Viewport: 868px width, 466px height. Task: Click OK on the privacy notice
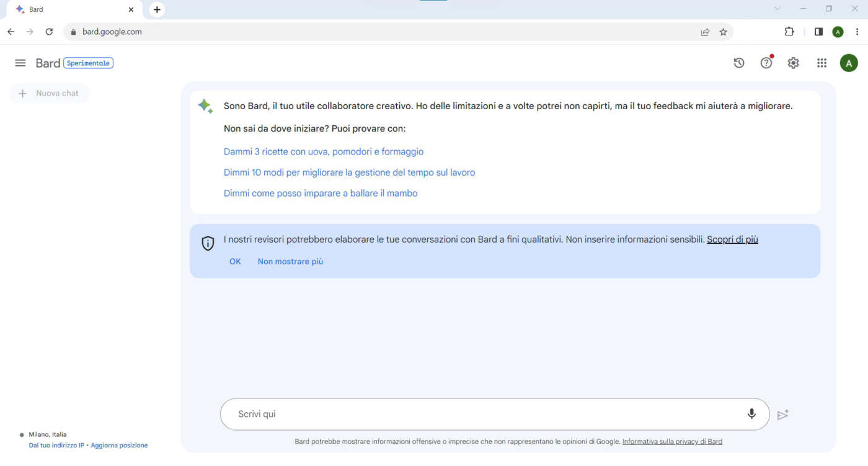[235, 261]
